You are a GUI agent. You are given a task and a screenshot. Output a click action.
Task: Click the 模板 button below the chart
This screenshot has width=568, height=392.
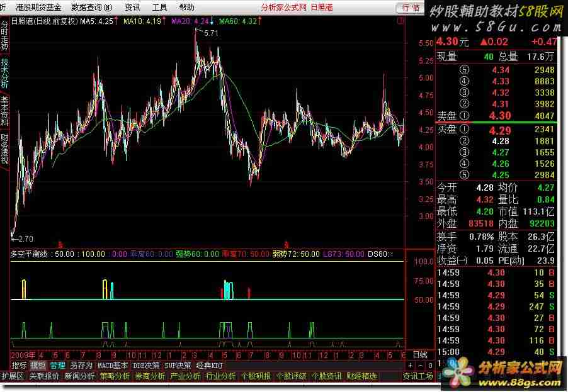(x=38, y=366)
